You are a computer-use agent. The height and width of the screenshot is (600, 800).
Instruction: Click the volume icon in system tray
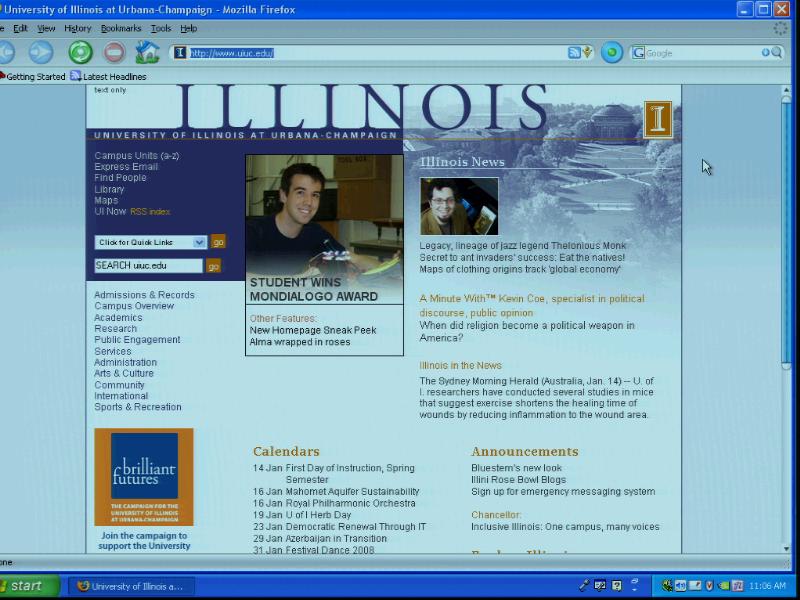[x=680, y=586]
